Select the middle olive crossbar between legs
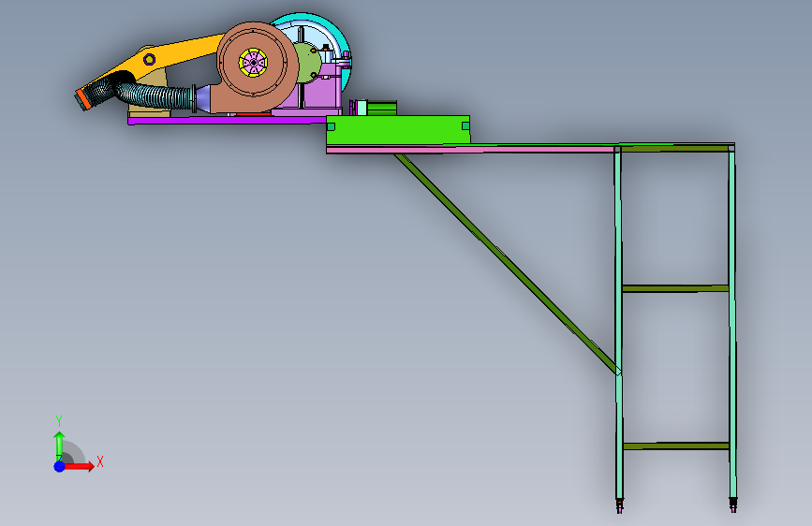The height and width of the screenshot is (526, 812). pyautogui.click(x=675, y=288)
